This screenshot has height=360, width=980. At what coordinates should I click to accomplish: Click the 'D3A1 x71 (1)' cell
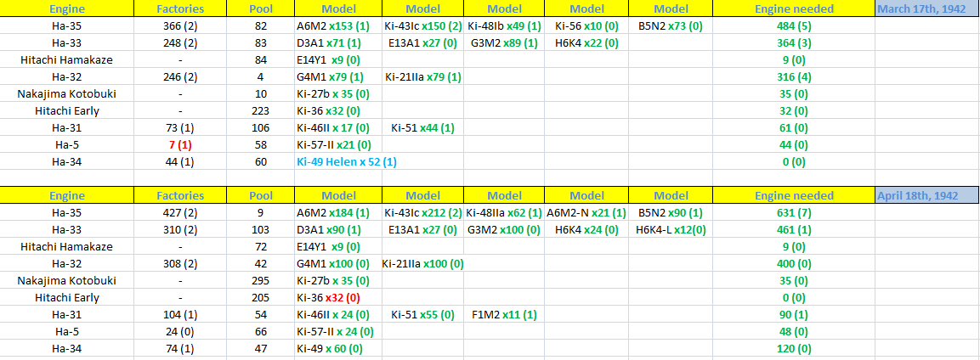338,43
